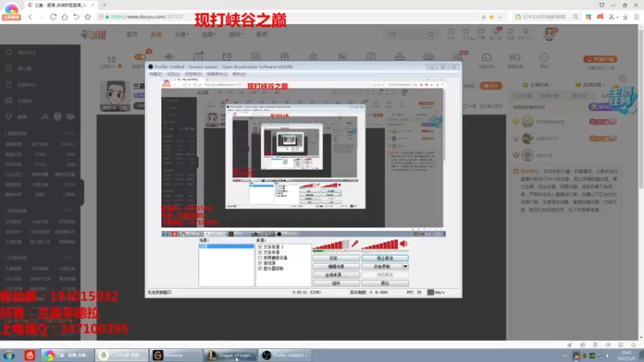Open the 开始录制 dropdown arrow in OBS

pyautogui.click(x=406, y=266)
